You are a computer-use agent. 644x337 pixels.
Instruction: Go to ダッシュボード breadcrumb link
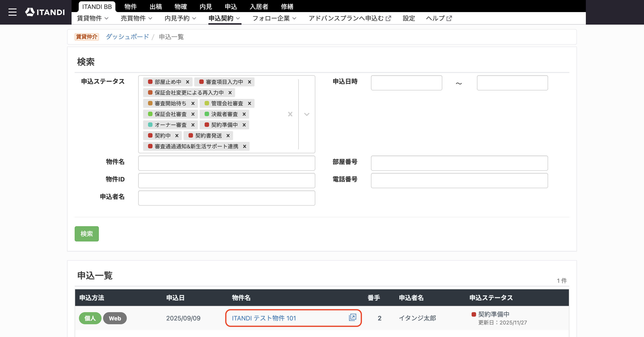(x=127, y=37)
